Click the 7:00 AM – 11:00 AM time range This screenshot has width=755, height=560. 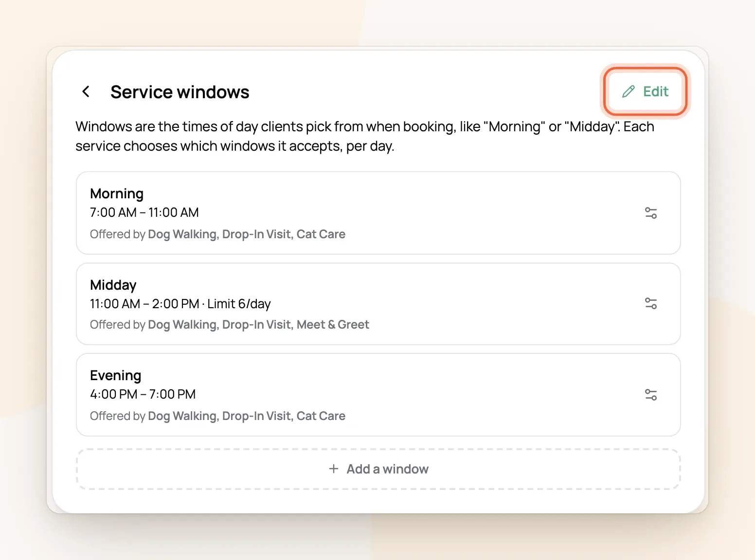(x=144, y=212)
